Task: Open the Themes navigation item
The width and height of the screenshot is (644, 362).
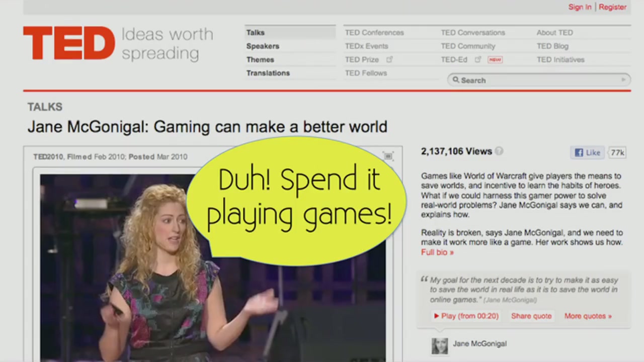Action: [260, 59]
